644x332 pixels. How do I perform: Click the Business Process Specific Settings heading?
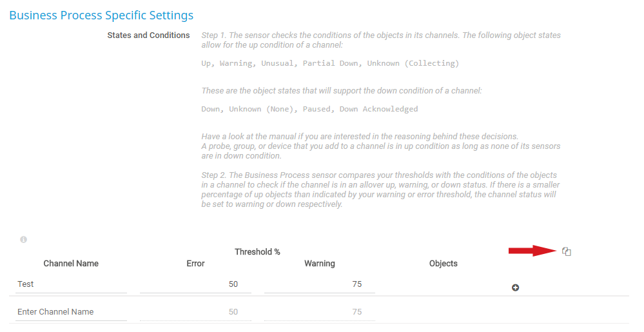point(101,15)
